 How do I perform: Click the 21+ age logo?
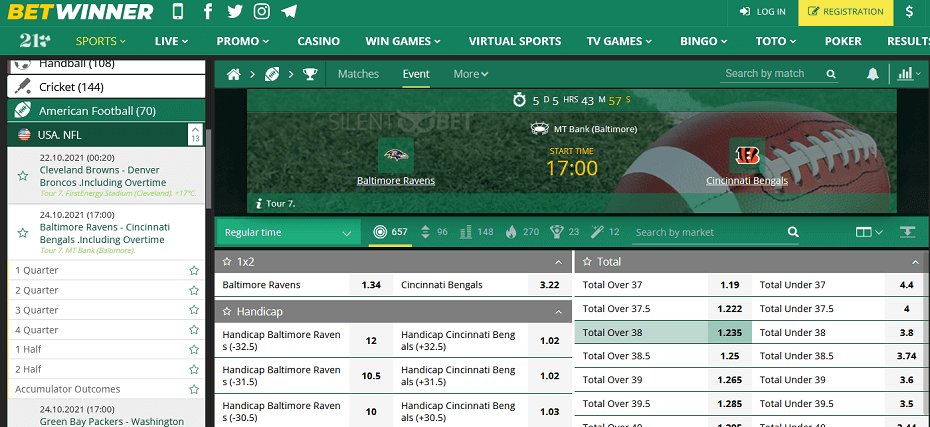click(x=35, y=41)
